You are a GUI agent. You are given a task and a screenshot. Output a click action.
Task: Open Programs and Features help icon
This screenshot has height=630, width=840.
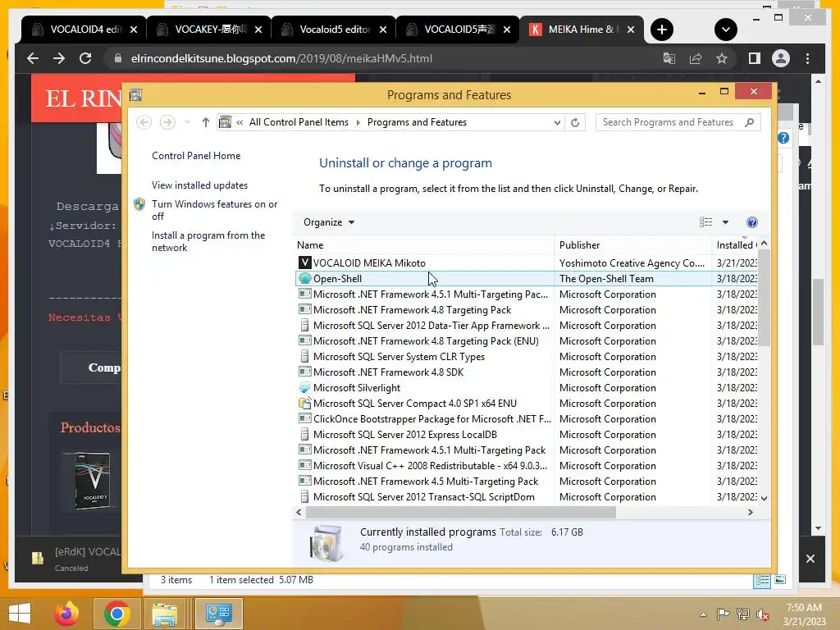[x=751, y=221]
